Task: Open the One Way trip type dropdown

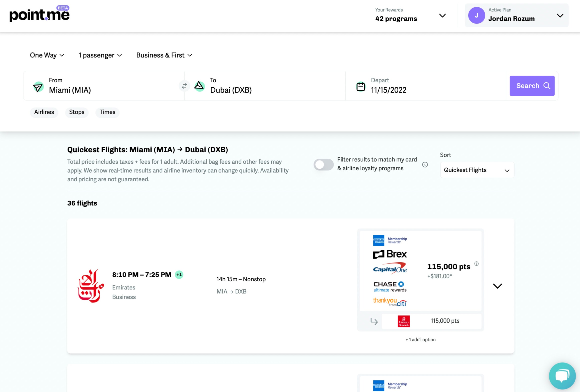Action: (47, 55)
